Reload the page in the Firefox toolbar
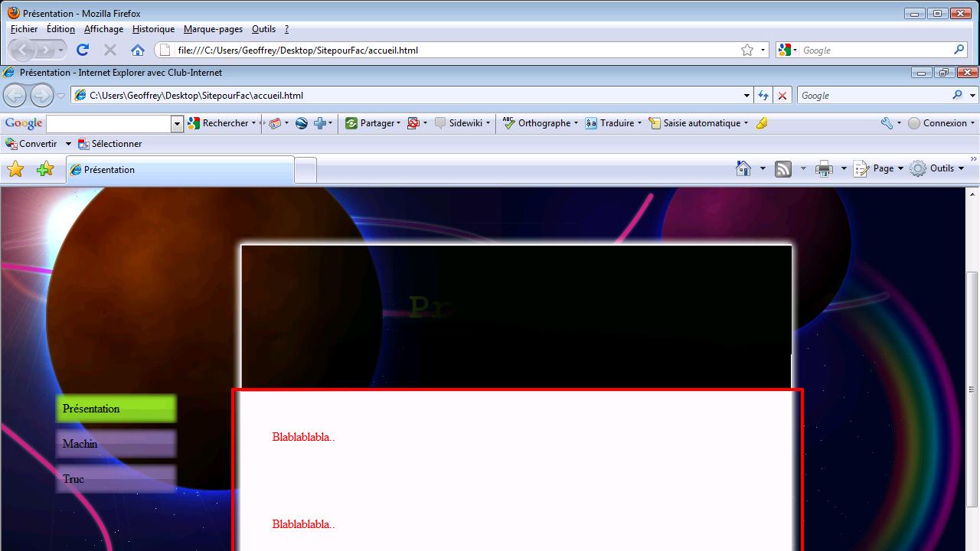The image size is (980, 551). coord(83,50)
